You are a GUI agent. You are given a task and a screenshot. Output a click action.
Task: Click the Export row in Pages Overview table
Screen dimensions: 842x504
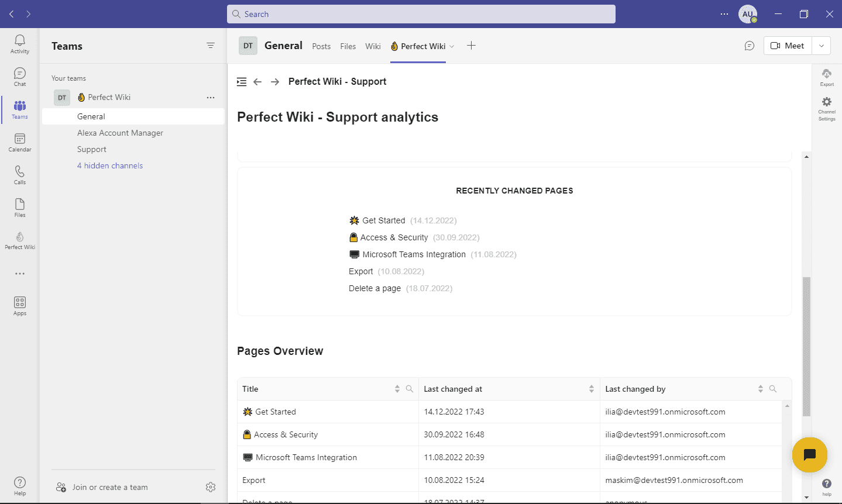tap(510, 480)
